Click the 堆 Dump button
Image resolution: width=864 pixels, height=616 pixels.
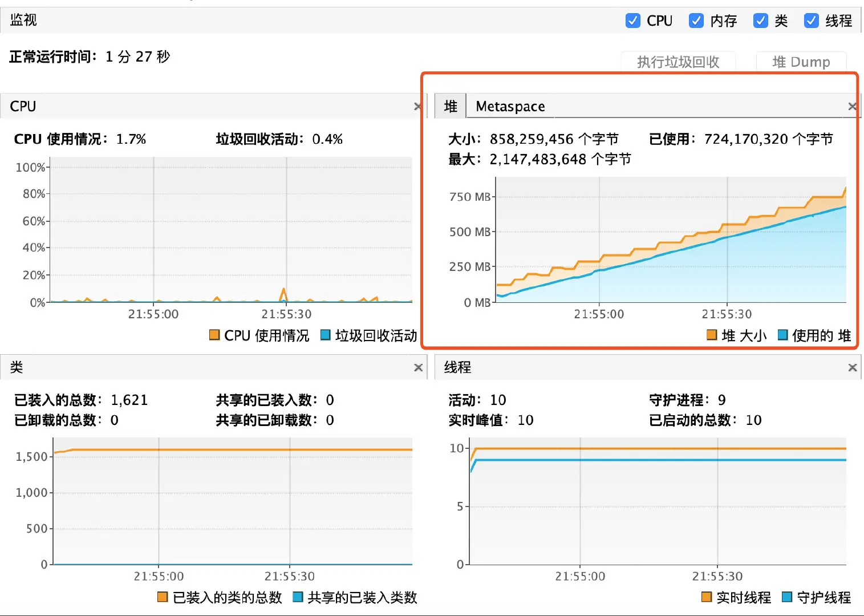tap(801, 62)
